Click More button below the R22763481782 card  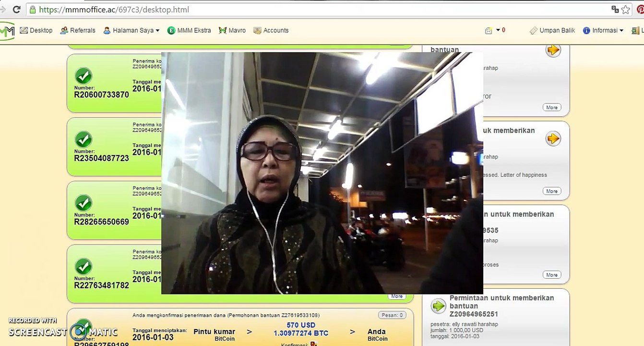click(397, 296)
